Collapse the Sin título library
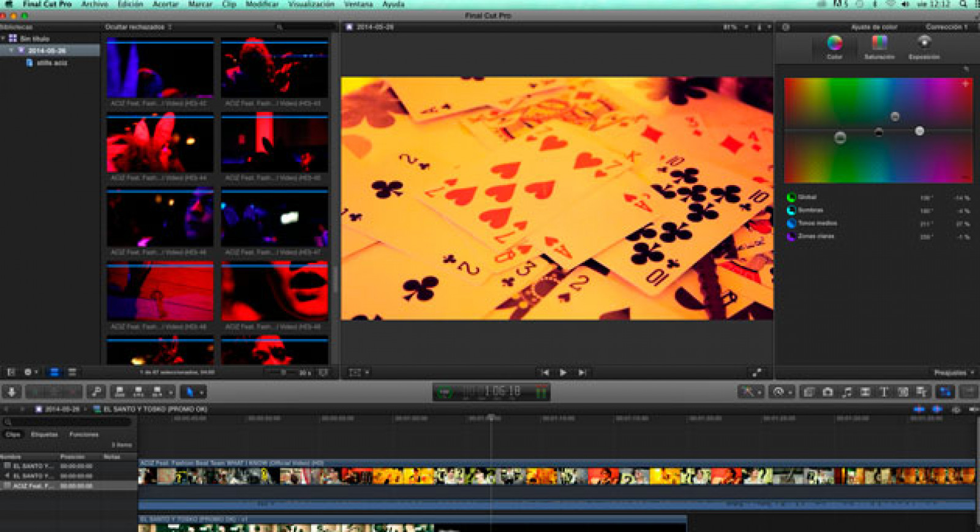 (x=3, y=38)
